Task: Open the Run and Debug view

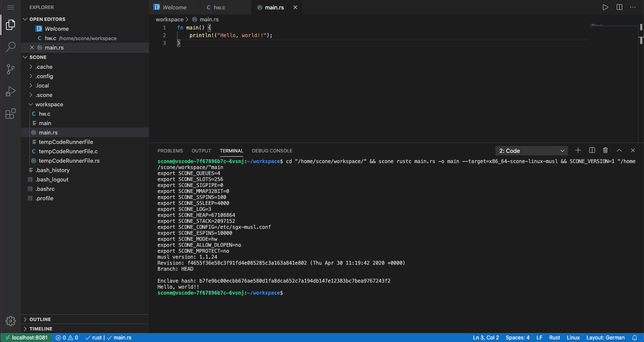Action: [10, 91]
